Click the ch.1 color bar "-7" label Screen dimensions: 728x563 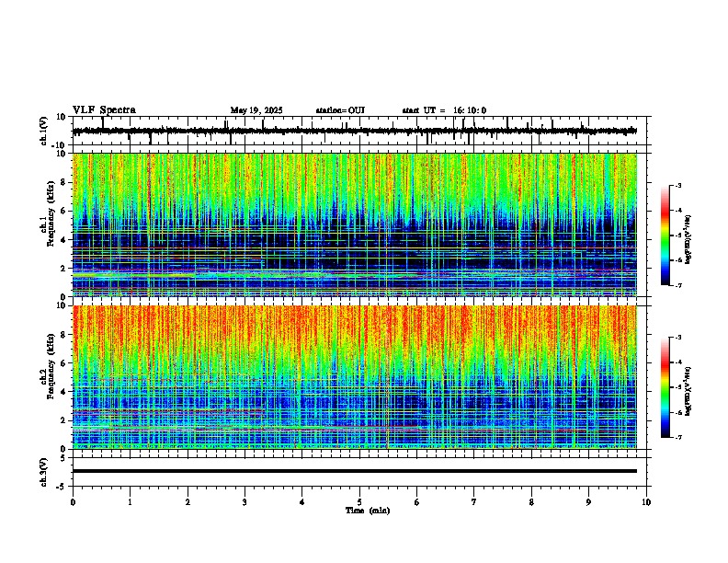click(x=677, y=285)
